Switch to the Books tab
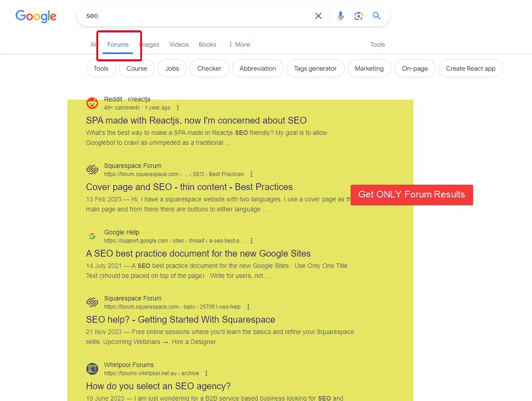532x401 pixels. pos(207,44)
